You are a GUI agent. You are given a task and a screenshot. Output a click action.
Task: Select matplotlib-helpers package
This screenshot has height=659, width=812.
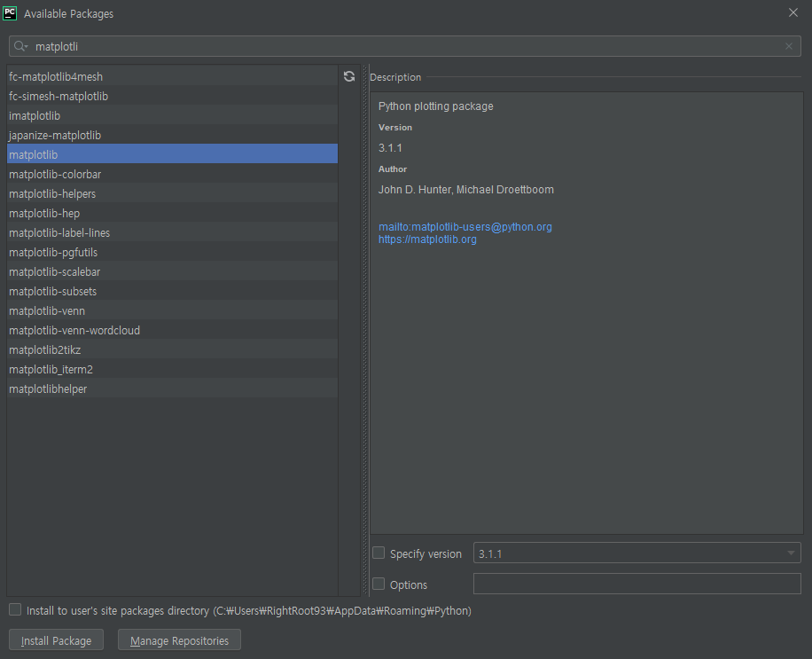click(x=173, y=193)
